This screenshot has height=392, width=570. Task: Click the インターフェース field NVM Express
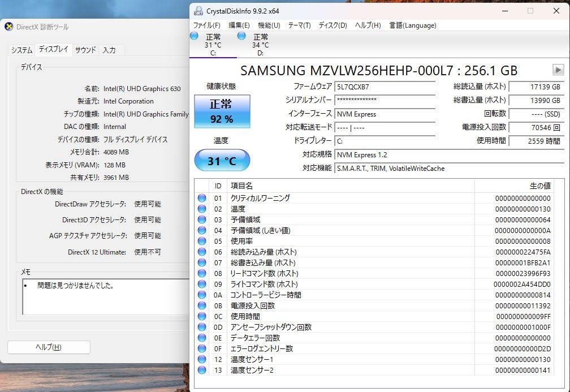385,114
